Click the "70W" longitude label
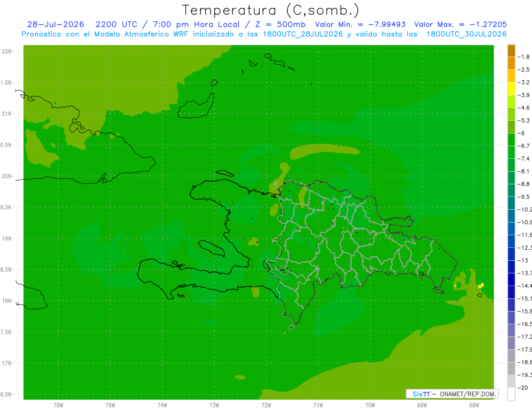Image resolution: width=532 pixels, height=411 pixels. click(x=370, y=405)
